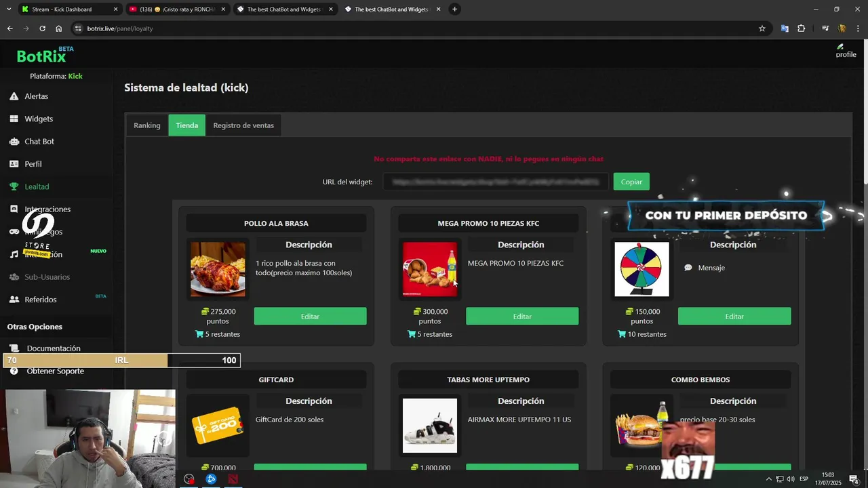
Task: Open the Registro de ventas tab
Action: 243,125
